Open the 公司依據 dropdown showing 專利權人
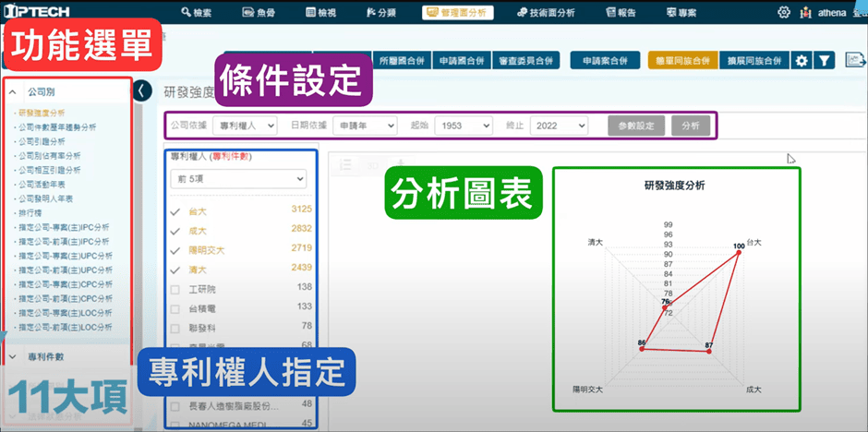868x432 pixels. [245, 125]
